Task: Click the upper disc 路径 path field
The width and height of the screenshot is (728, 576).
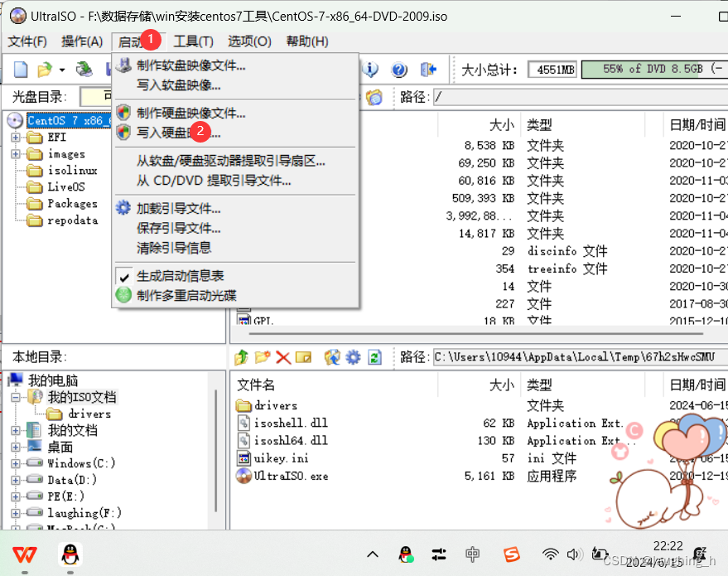Action: pyautogui.click(x=581, y=97)
